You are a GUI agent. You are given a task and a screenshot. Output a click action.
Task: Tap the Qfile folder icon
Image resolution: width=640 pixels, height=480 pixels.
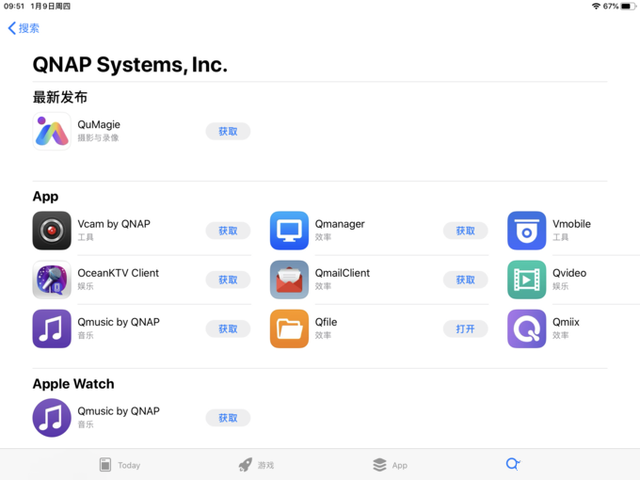289,329
